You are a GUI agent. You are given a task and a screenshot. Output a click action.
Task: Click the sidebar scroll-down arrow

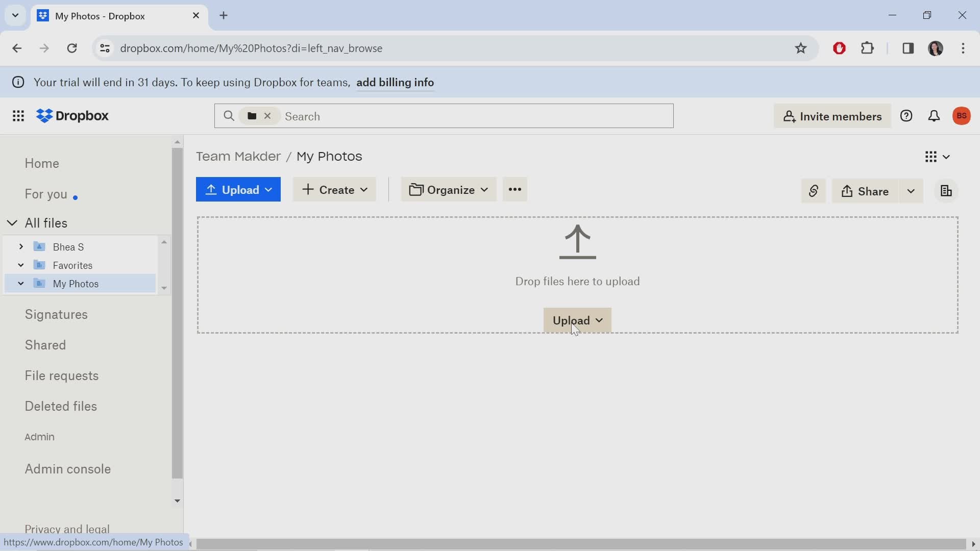(x=177, y=501)
